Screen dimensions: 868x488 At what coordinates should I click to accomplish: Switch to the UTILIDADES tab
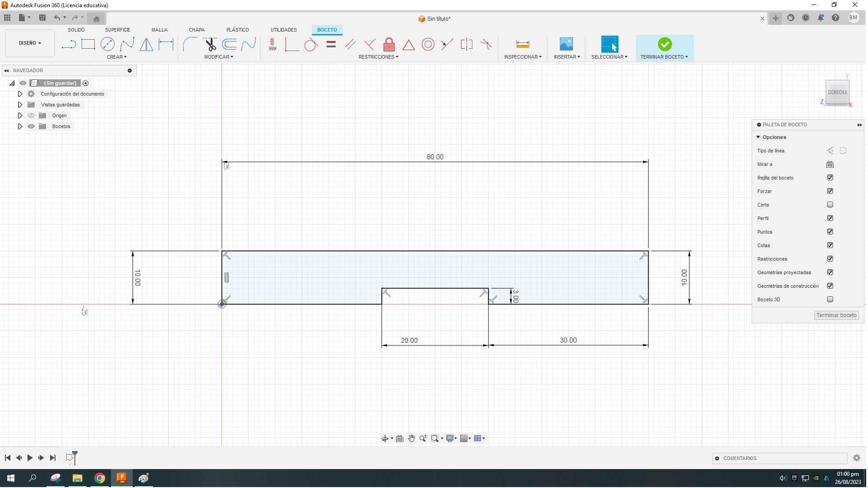(x=284, y=30)
